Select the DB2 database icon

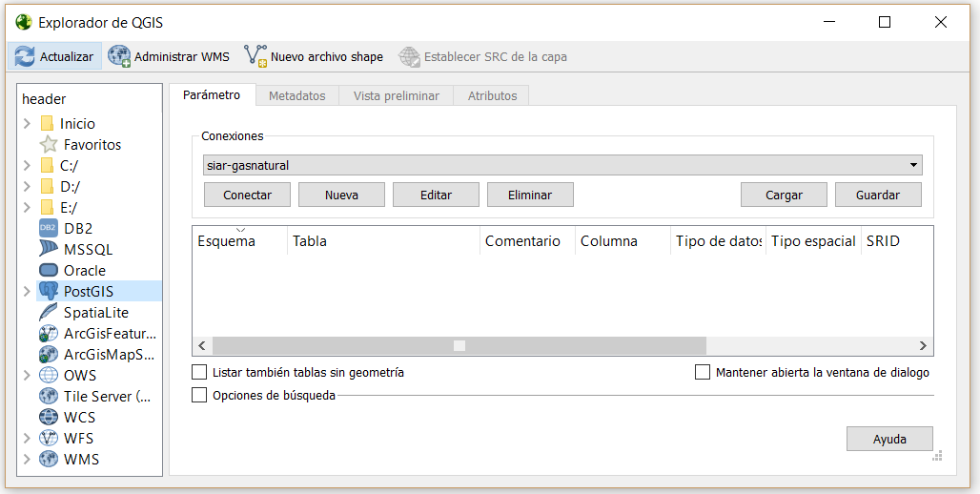click(x=48, y=228)
